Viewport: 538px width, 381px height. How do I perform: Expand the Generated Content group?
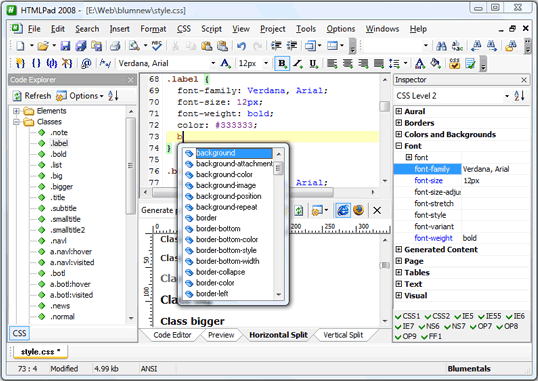click(399, 250)
